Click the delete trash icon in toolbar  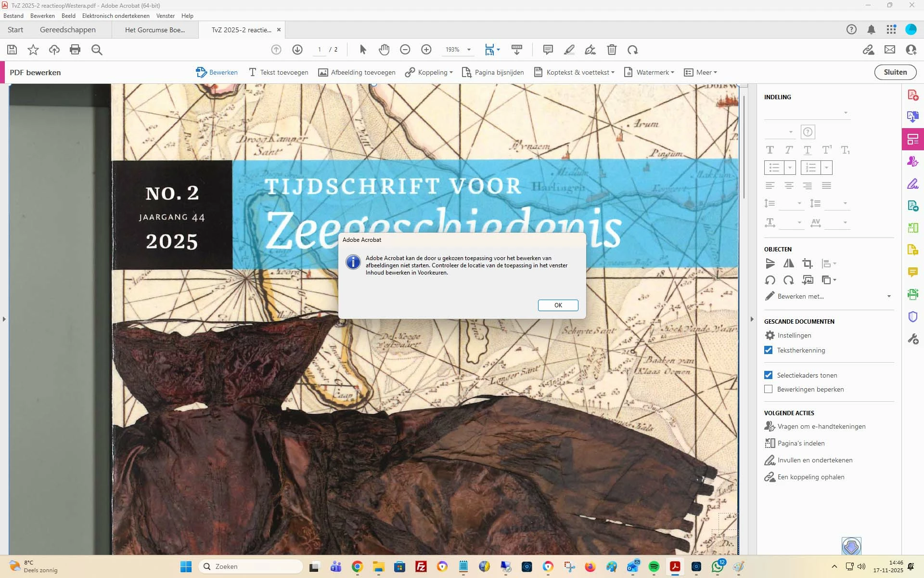(x=611, y=50)
